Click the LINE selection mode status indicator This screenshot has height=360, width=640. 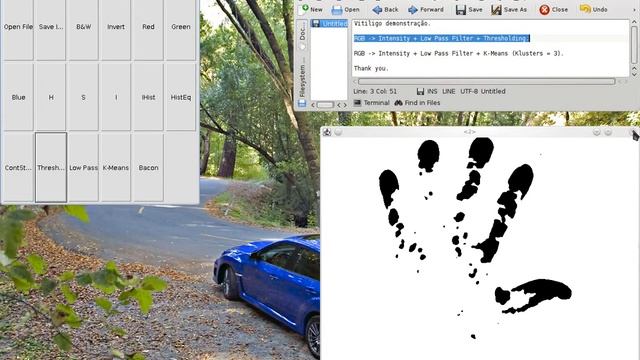click(449, 91)
